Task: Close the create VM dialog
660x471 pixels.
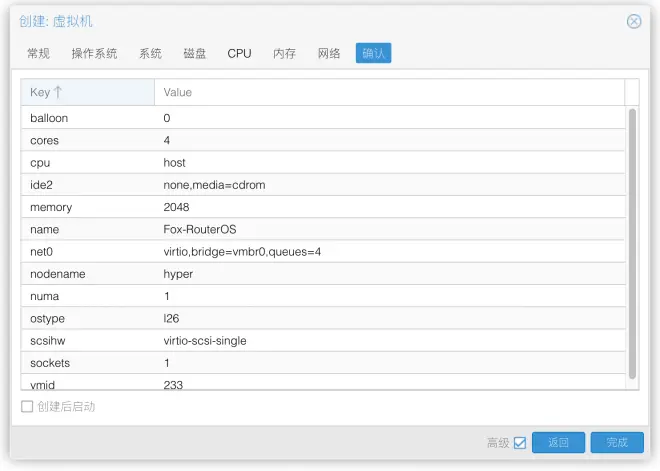Action: (633, 21)
